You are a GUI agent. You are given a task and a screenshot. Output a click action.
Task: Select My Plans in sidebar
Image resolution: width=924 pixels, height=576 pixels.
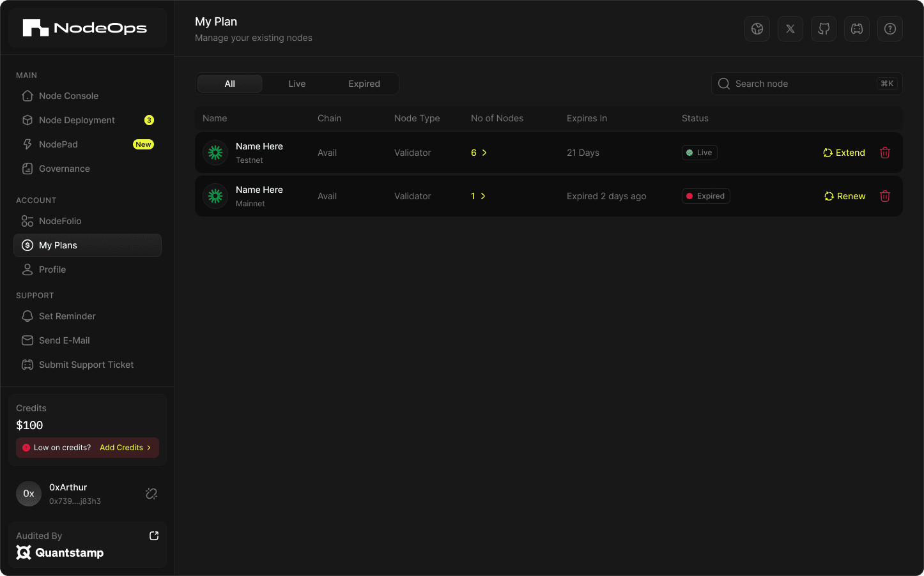click(x=88, y=245)
